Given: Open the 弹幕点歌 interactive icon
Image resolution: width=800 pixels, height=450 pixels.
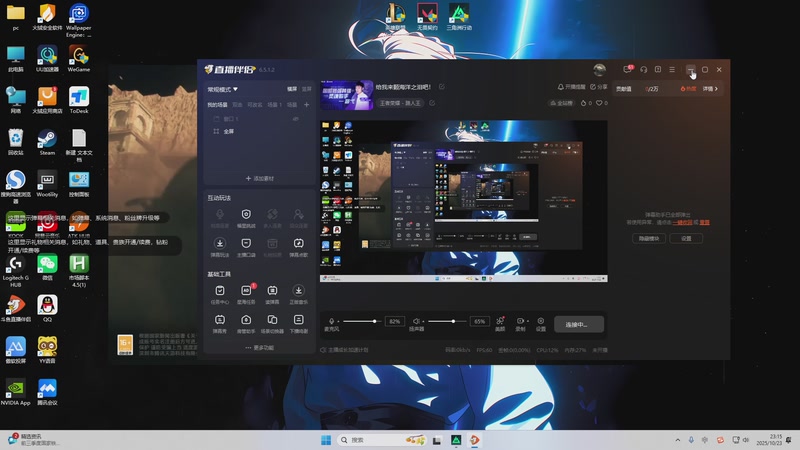Looking at the screenshot, I should coord(298,243).
